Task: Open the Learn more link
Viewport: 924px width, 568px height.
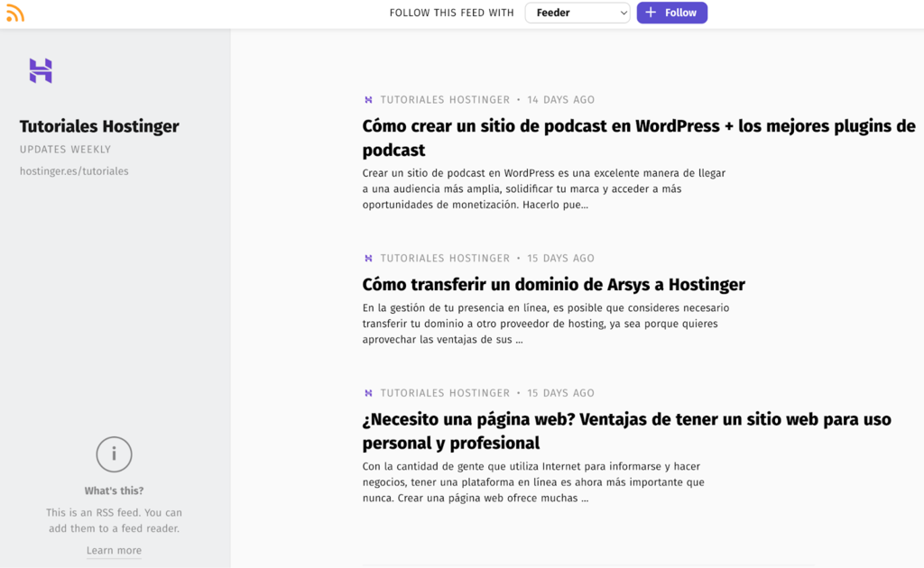Action: [x=114, y=550]
